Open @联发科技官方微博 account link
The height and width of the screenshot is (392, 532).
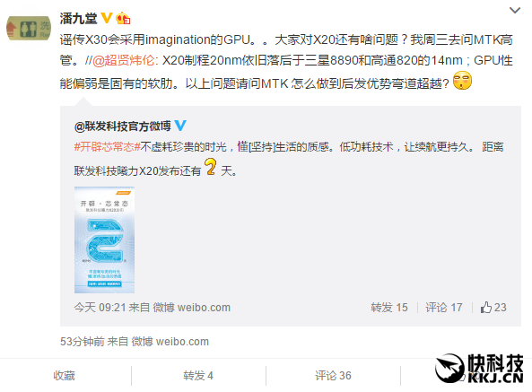pyautogui.click(x=122, y=126)
